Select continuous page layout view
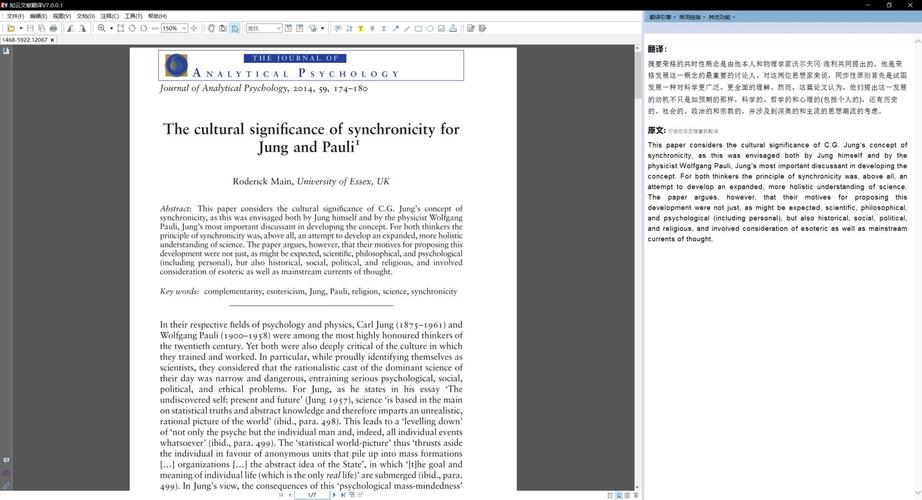 pyautogui.click(x=619, y=495)
